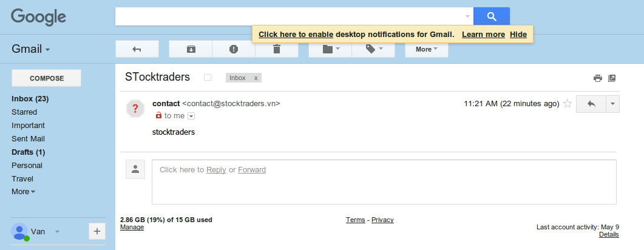644x250 pixels.
Task: Open the Important folder
Action: 28,125
